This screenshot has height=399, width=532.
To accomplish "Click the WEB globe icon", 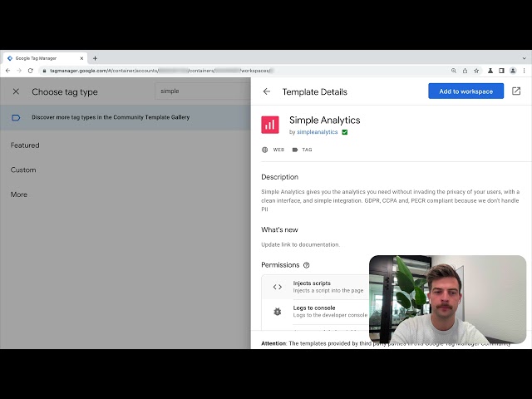I will click(264, 150).
